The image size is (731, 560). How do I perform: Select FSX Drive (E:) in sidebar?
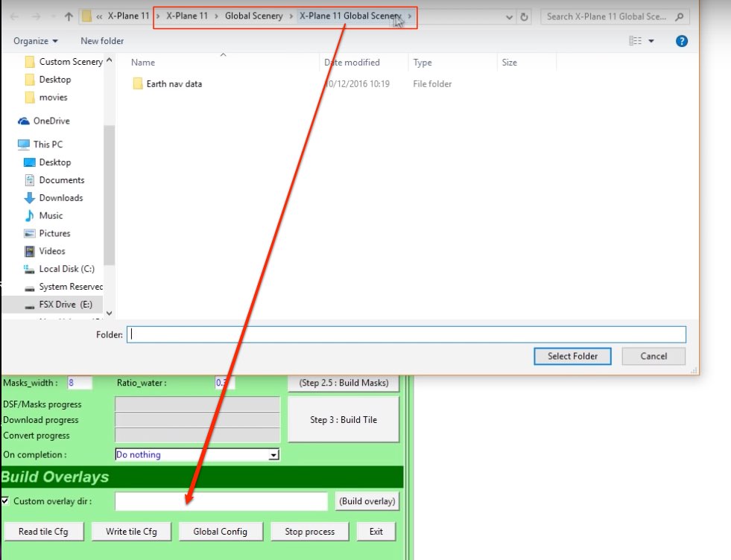click(65, 305)
